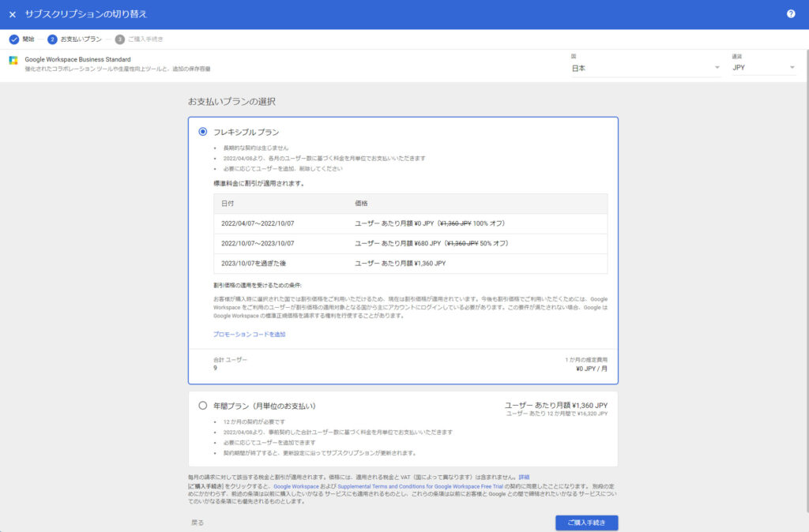Click the プロモーション コードを追加 link
The image size is (809, 532).
click(x=249, y=335)
